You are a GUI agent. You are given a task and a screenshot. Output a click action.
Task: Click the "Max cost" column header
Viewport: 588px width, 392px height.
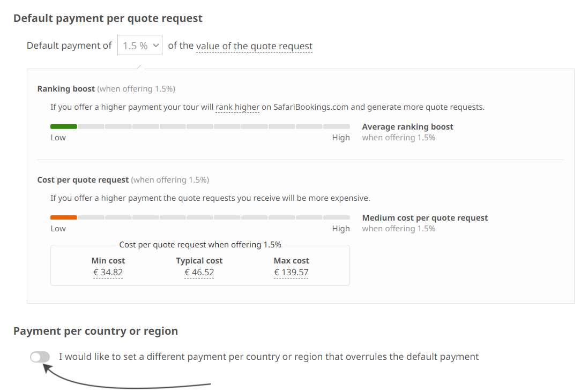click(x=291, y=261)
